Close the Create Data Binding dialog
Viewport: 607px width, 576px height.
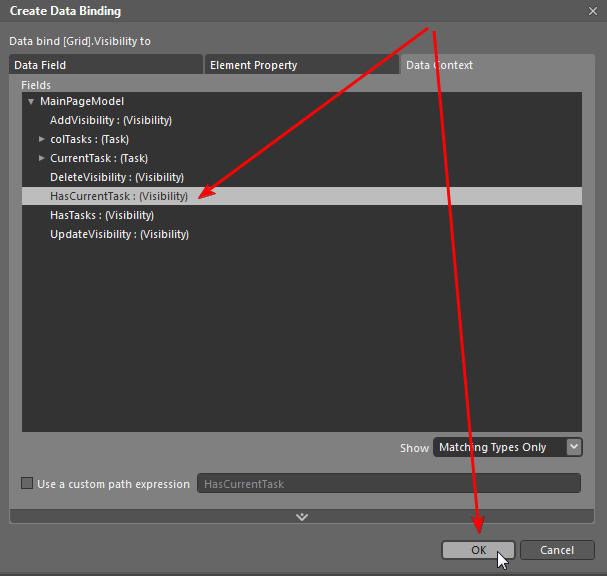pyautogui.click(x=593, y=11)
